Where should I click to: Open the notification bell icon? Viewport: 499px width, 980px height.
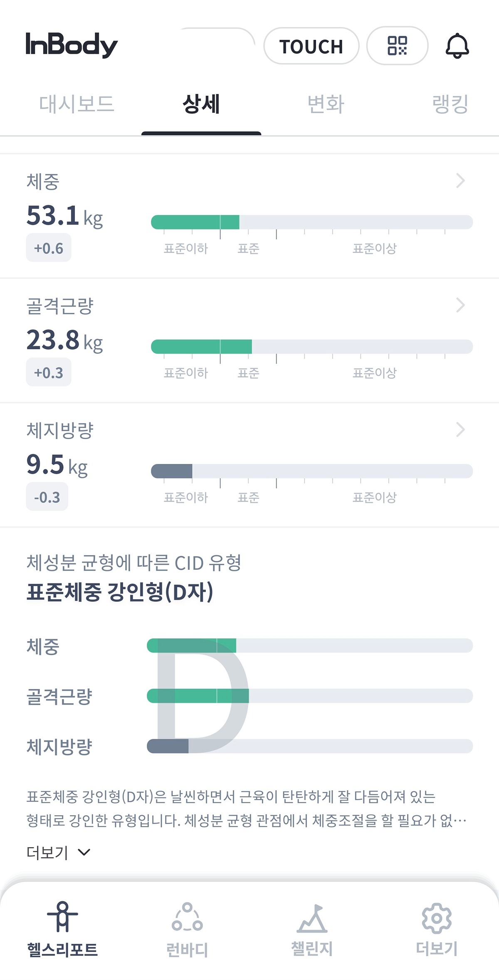457,46
